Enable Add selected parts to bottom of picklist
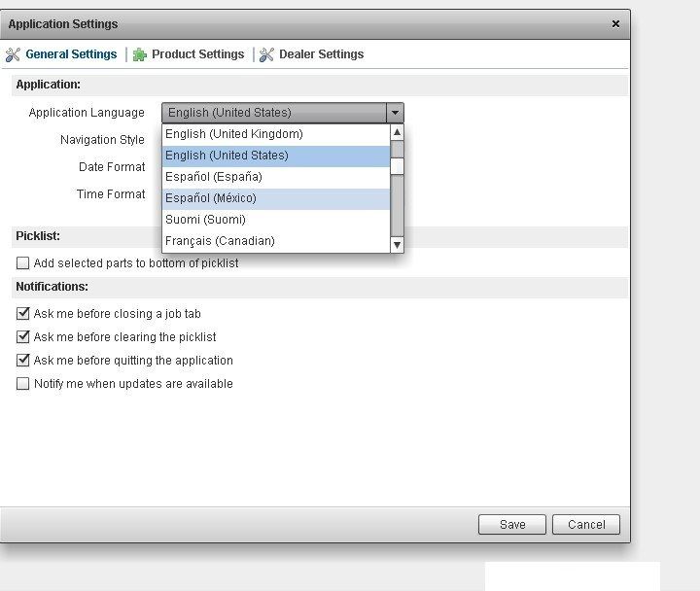 click(23, 263)
